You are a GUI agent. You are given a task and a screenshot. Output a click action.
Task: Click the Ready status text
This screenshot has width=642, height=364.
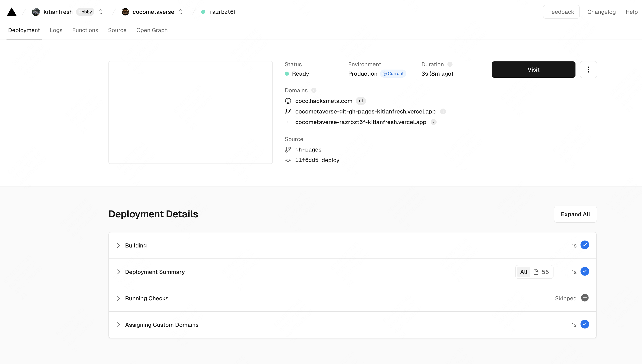tap(300, 74)
